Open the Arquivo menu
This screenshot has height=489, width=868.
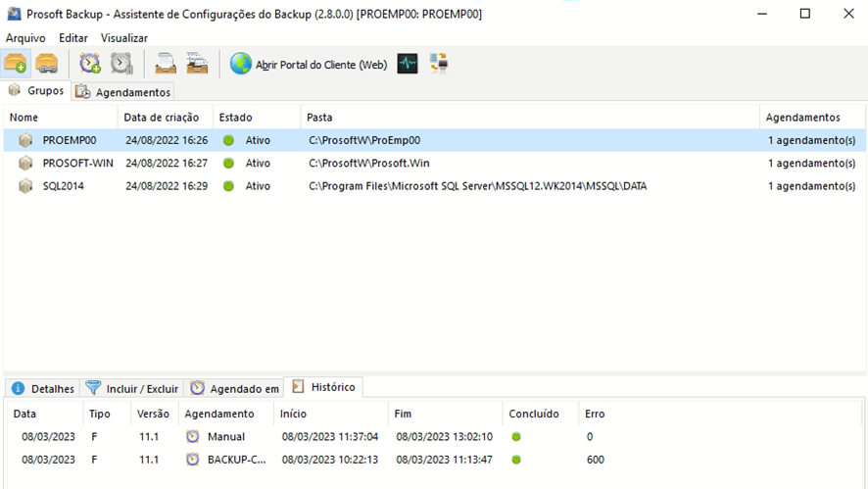pyautogui.click(x=25, y=37)
